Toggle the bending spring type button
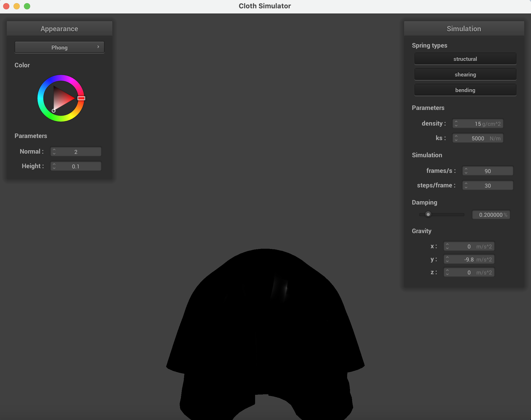 [465, 90]
